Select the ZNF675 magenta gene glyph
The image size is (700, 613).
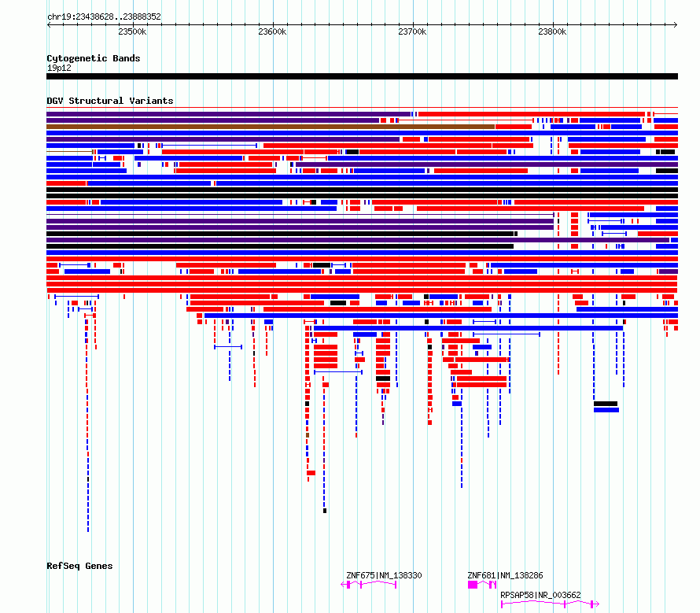coord(369,585)
